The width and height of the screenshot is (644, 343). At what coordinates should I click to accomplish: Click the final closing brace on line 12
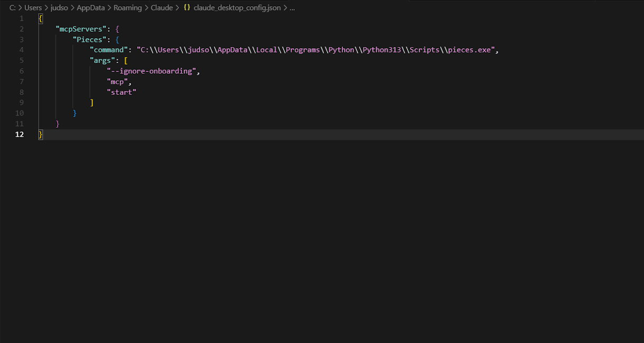click(41, 134)
